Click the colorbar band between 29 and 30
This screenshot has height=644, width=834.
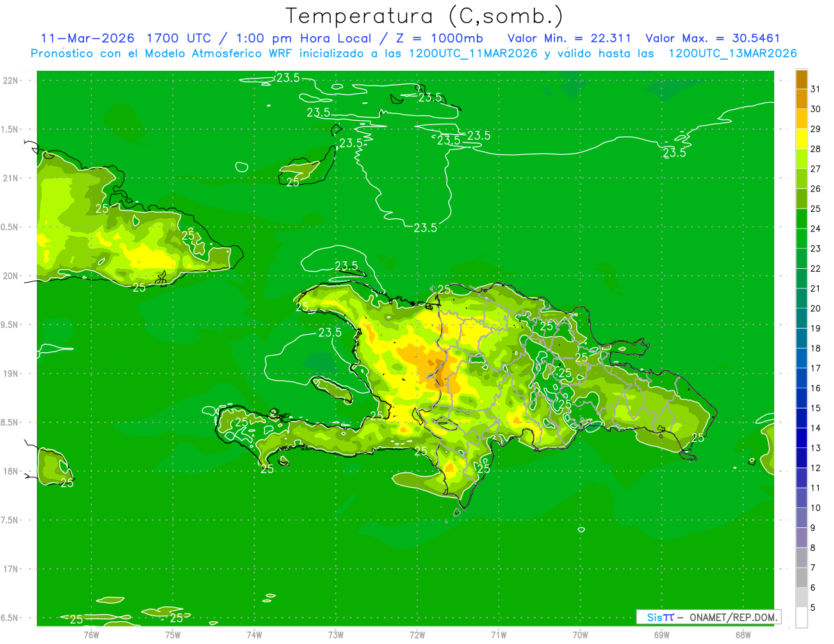[802, 119]
